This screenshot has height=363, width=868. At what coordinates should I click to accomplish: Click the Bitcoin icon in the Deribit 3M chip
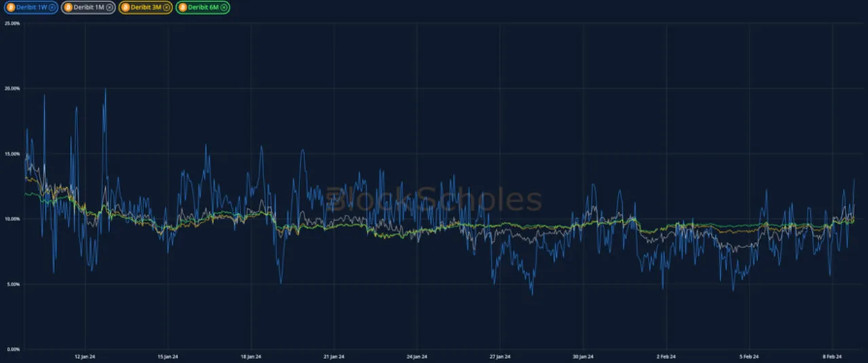[126, 7]
